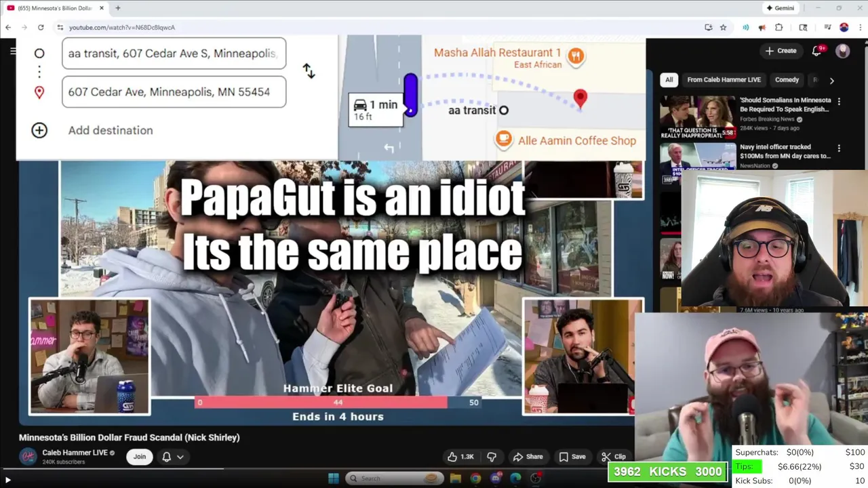Go back in the browser
Image resolution: width=868 pixels, height=488 pixels.
click(8, 27)
